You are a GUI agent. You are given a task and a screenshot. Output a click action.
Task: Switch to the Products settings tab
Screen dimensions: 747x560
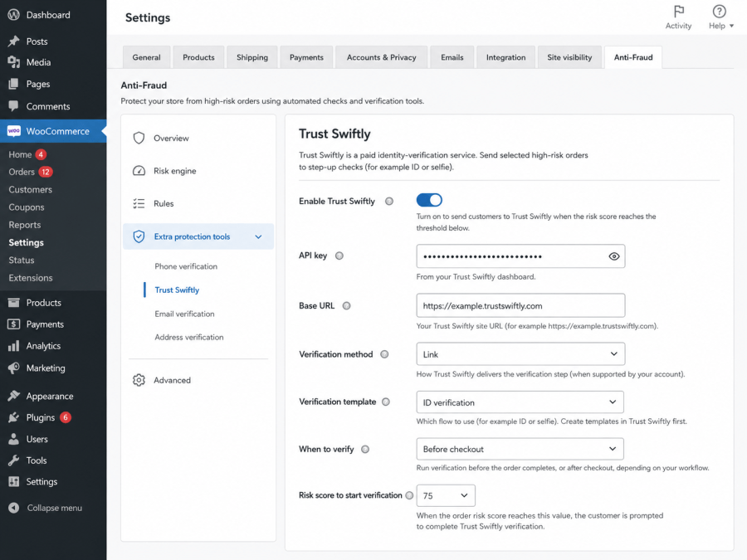pyautogui.click(x=198, y=57)
